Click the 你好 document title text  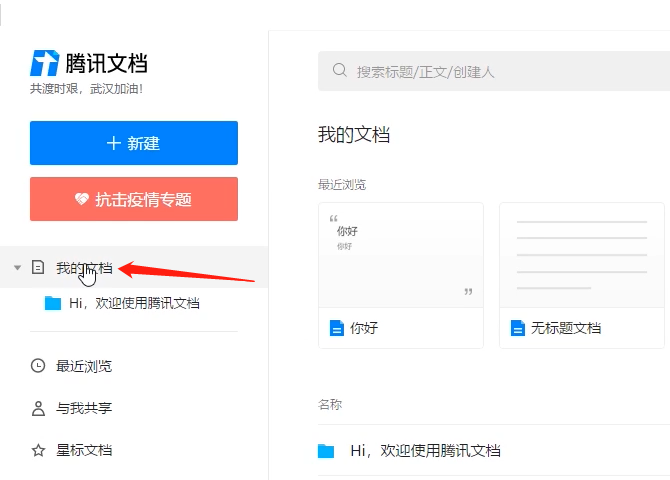(x=364, y=328)
